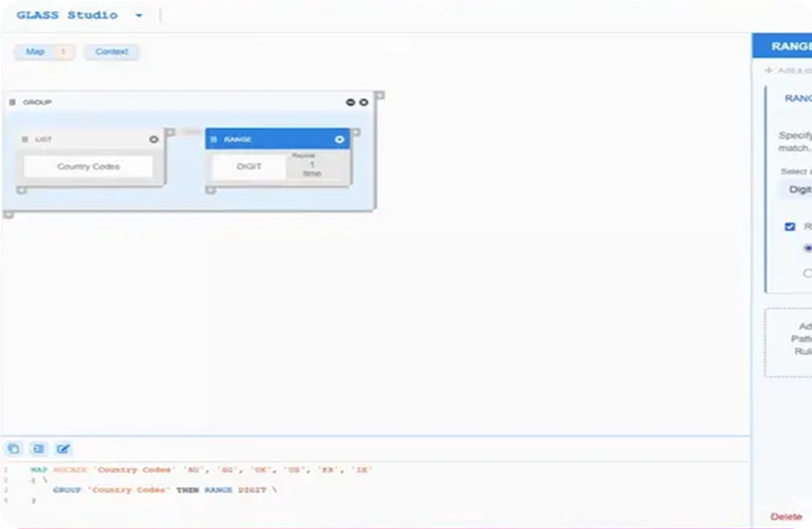The image size is (812, 529).
Task: Grab the RANGE block drag handle icon
Action: pos(215,139)
